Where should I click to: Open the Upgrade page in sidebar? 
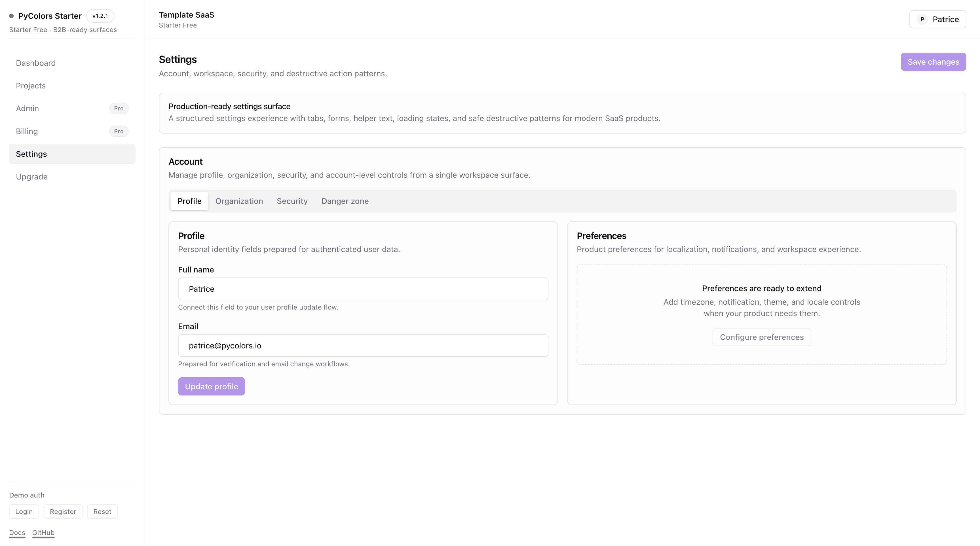click(x=72, y=177)
